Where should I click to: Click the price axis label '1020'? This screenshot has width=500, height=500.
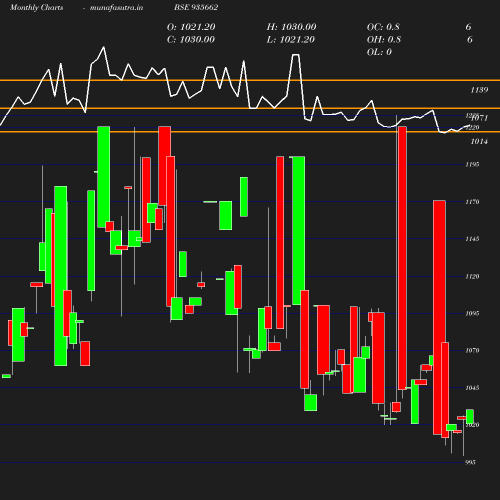coord(472,425)
